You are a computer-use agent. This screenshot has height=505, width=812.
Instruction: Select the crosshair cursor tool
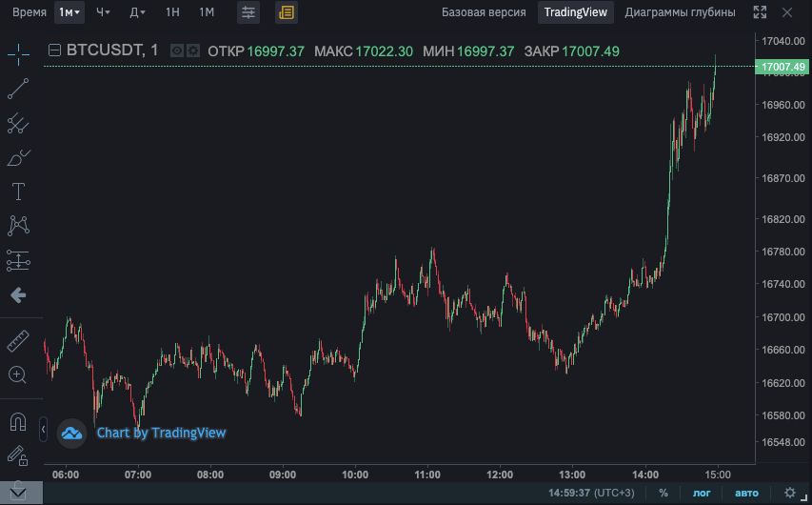point(18,54)
